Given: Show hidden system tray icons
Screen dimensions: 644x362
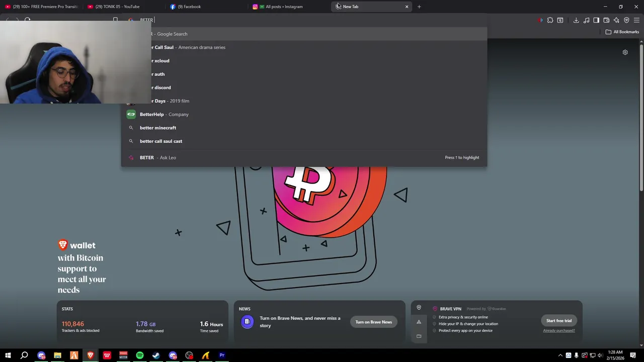Looking at the screenshot, I should [x=560, y=355].
